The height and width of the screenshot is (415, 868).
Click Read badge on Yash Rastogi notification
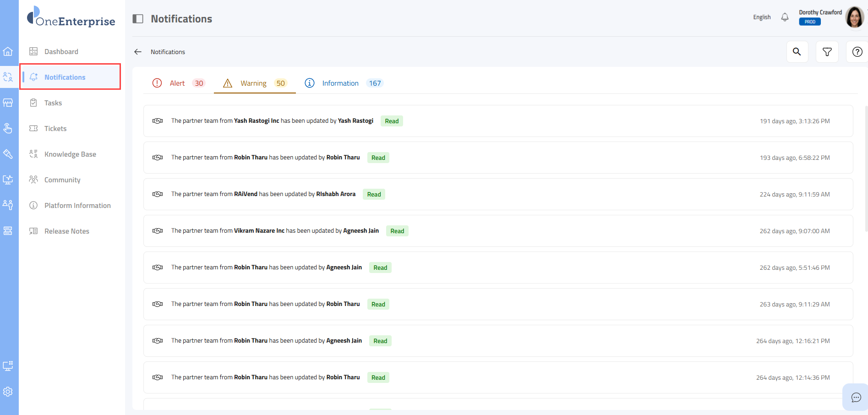coord(392,121)
